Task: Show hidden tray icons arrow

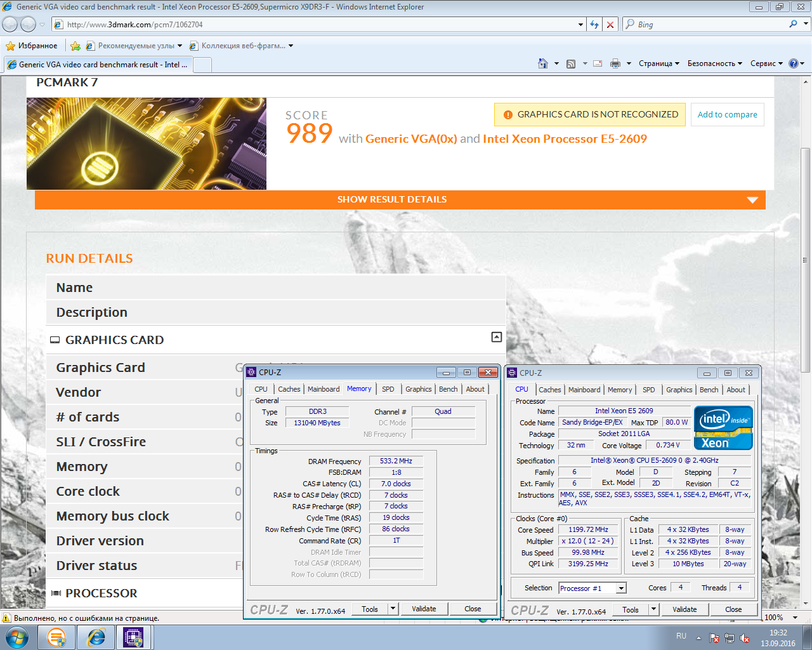Action: pyautogui.click(x=698, y=638)
